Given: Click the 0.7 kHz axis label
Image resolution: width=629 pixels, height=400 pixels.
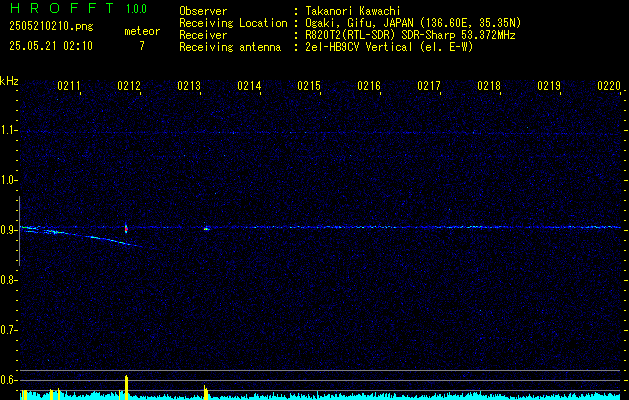Looking at the screenshot, I should [8, 330].
